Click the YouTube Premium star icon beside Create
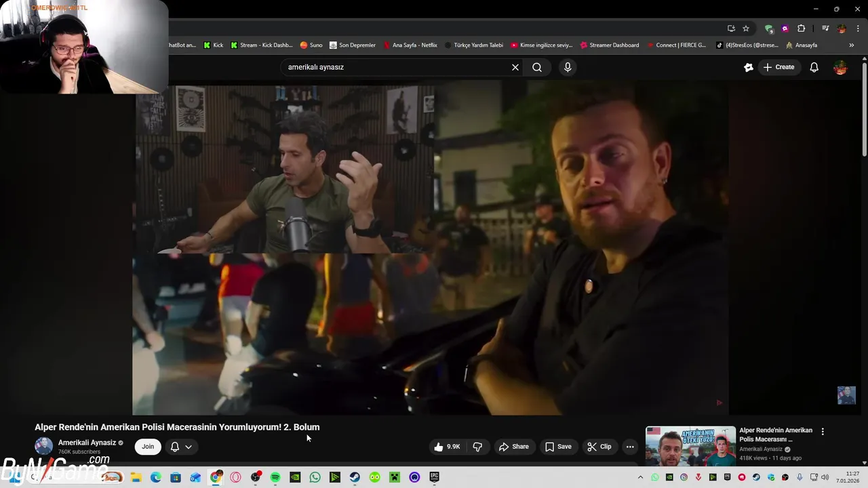The width and height of the screenshot is (868, 488). click(749, 67)
